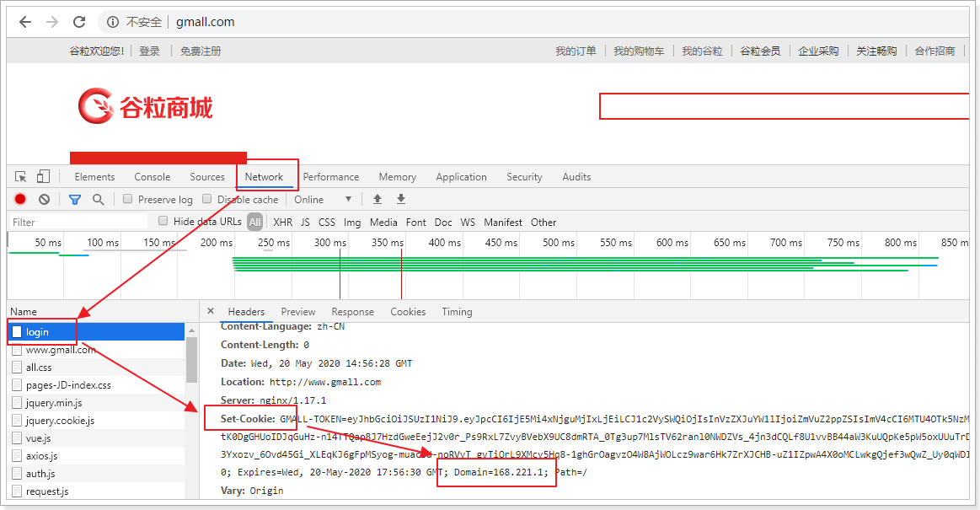Select the login request row
This screenshot has height=510, width=980.
[96, 332]
